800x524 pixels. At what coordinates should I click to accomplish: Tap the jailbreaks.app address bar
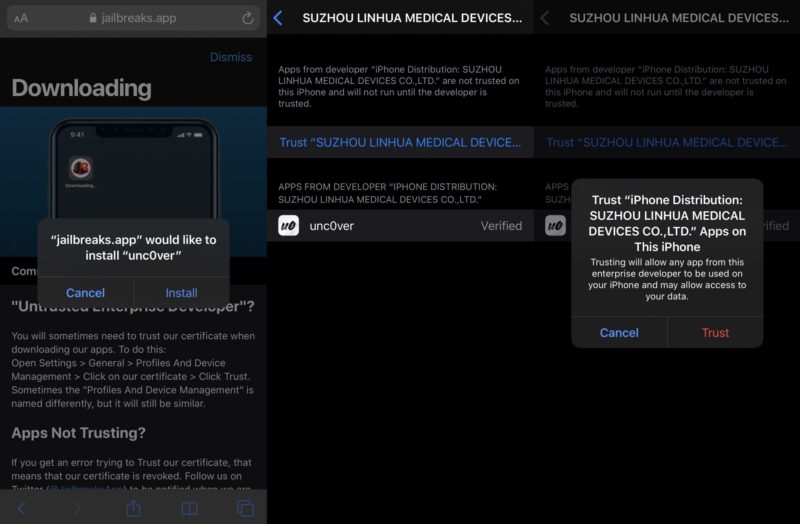133,18
